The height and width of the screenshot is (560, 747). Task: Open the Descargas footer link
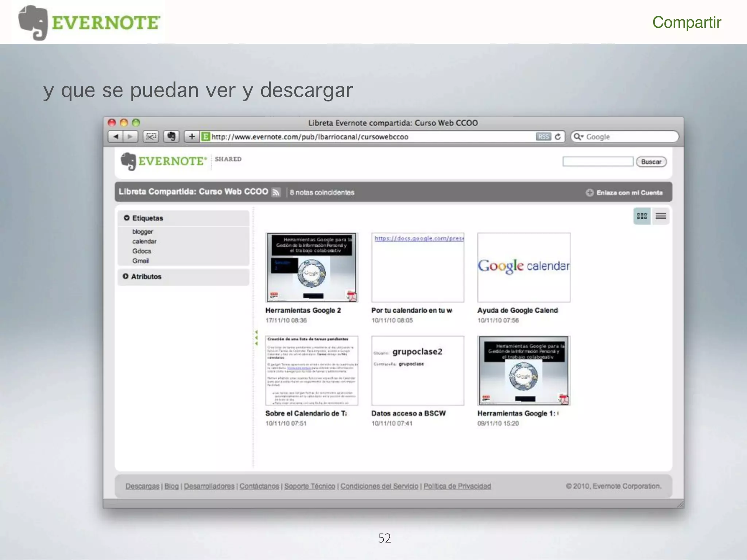pyautogui.click(x=142, y=486)
